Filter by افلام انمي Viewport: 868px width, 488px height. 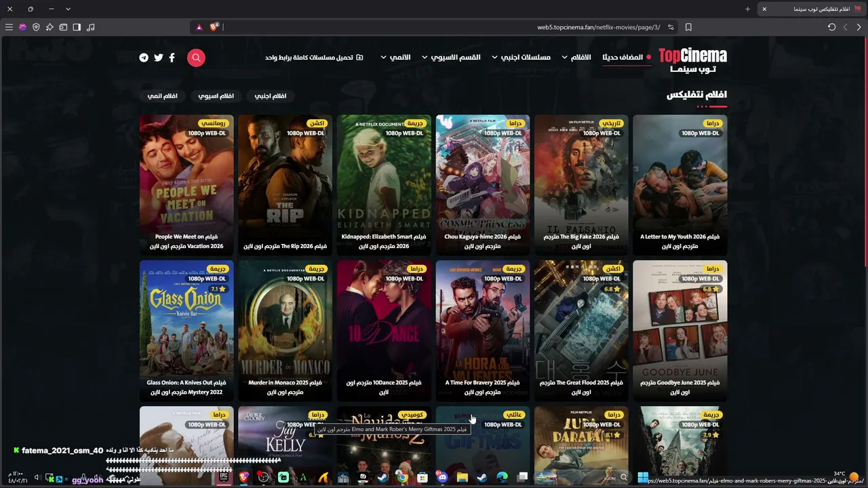coord(163,96)
